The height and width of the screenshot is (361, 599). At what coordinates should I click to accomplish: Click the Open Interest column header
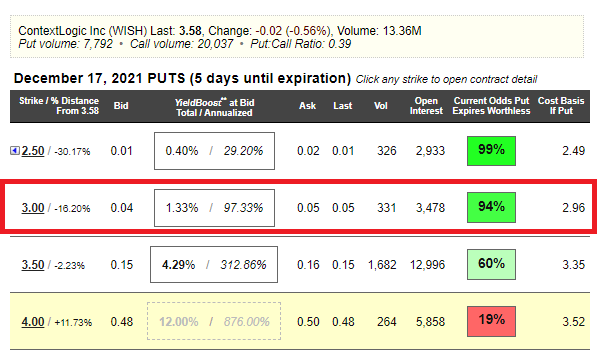click(426, 106)
